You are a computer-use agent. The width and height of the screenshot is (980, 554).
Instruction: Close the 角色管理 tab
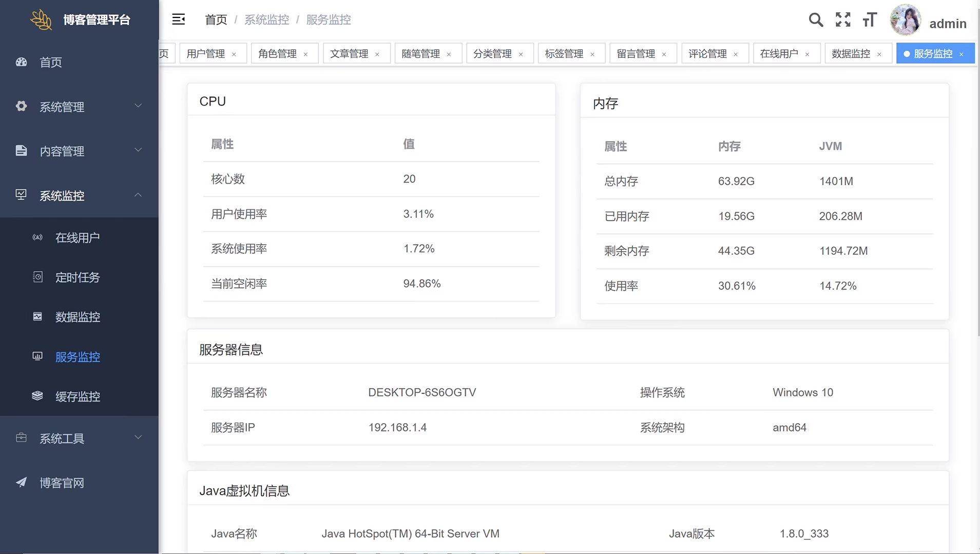(x=305, y=54)
